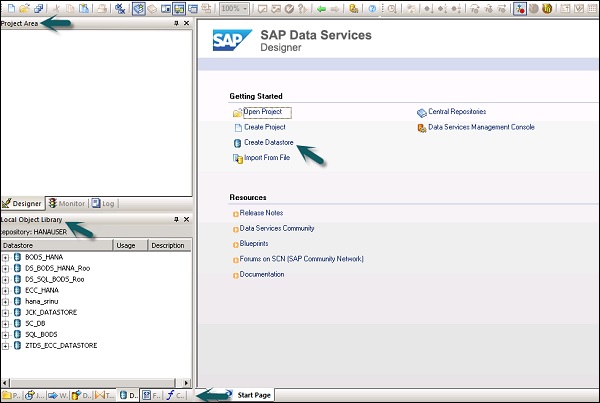Switch to the Log tab
This screenshot has width=600, height=403.
[x=104, y=202]
